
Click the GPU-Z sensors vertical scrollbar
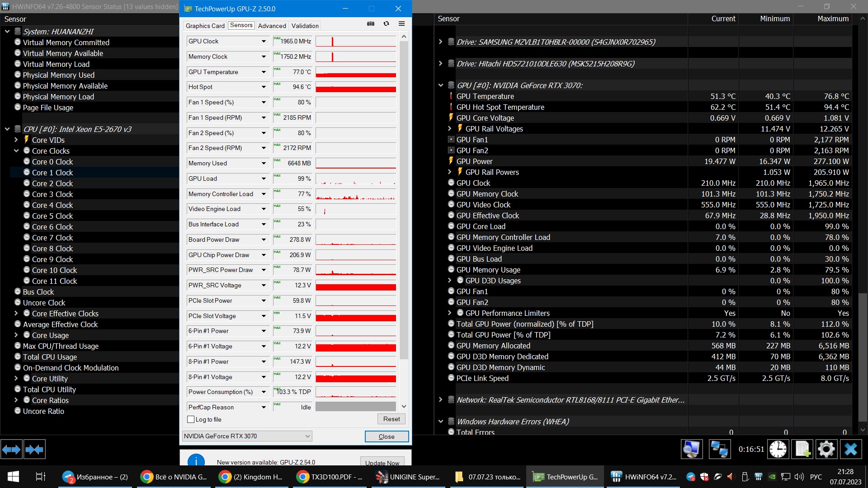tap(404, 201)
